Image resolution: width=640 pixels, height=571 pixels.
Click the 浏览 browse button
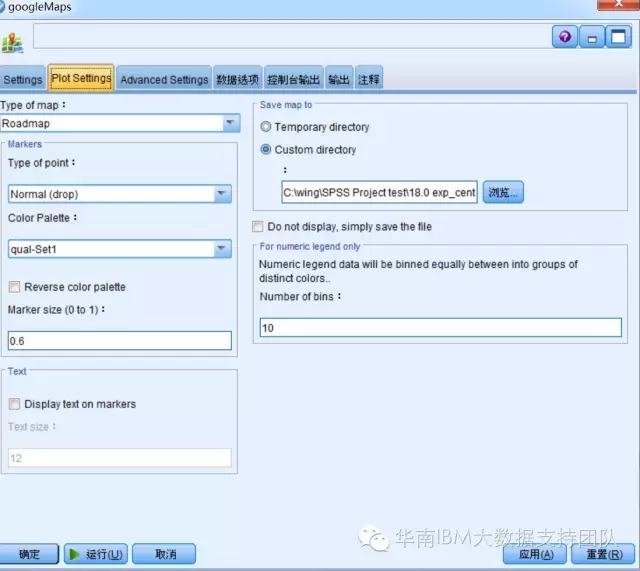(x=503, y=192)
